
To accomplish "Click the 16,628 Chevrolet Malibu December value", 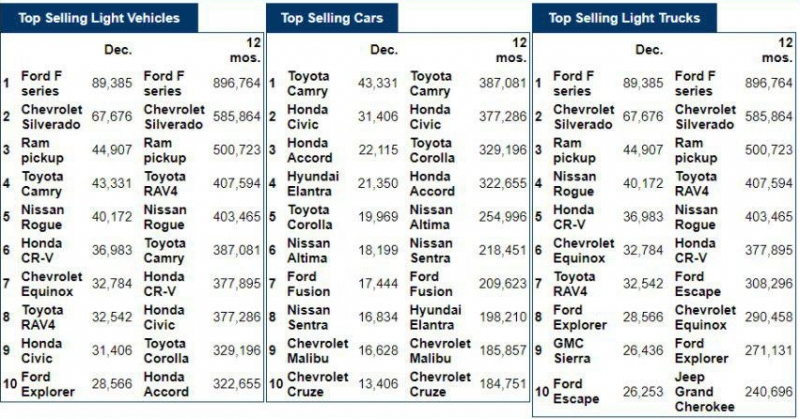I will (378, 351).
